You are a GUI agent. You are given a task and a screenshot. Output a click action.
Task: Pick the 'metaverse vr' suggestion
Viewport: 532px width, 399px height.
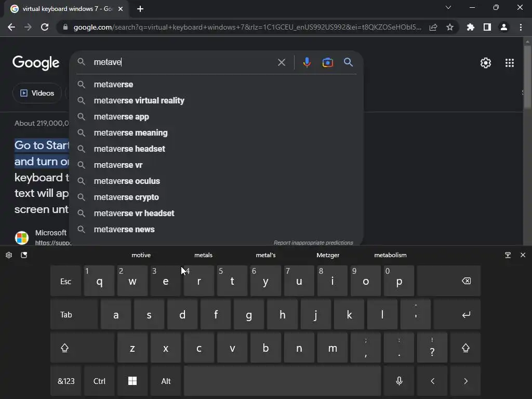click(x=216, y=165)
